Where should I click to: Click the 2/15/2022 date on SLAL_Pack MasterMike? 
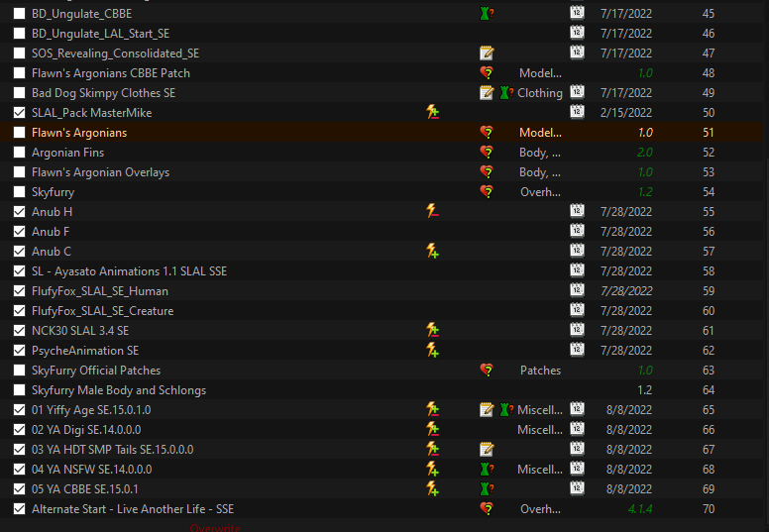pyautogui.click(x=626, y=112)
